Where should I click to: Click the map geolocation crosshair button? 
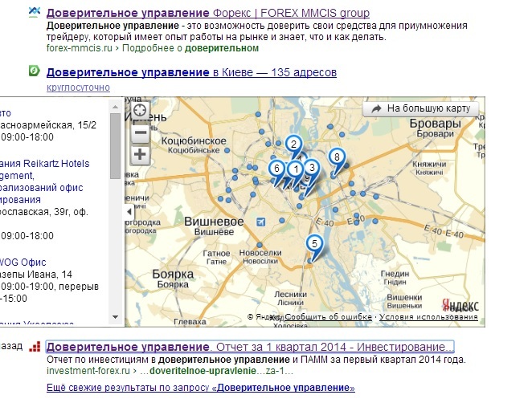[x=140, y=110]
